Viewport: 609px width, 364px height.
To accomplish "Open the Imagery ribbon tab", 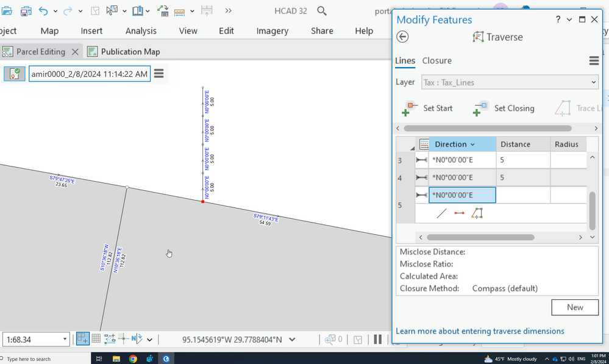I will pyautogui.click(x=272, y=31).
